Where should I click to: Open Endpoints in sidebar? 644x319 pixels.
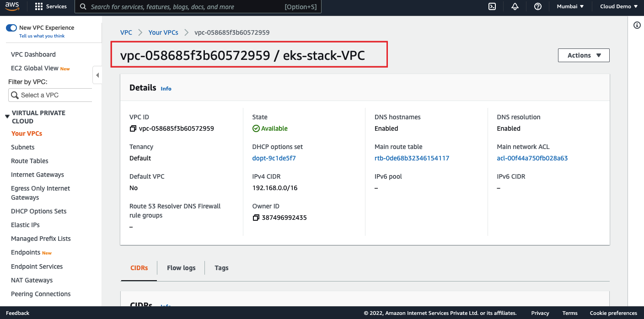point(26,252)
